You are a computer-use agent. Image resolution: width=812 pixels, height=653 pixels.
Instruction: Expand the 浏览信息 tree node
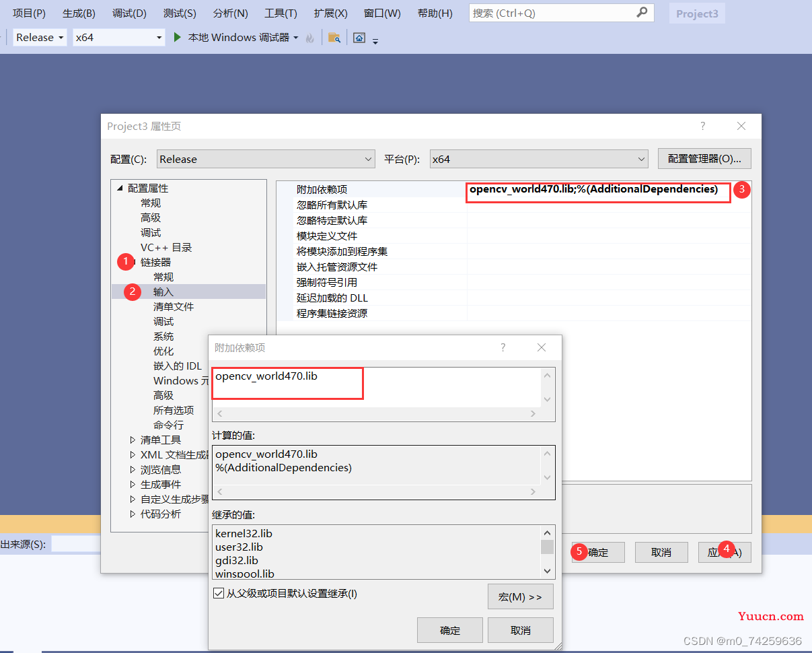(133, 470)
